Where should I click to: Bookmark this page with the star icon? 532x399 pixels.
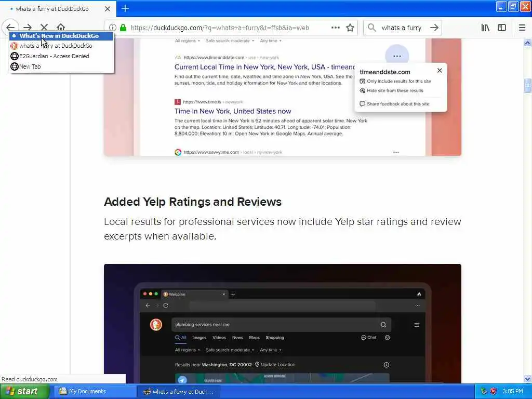[x=350, y=28]
